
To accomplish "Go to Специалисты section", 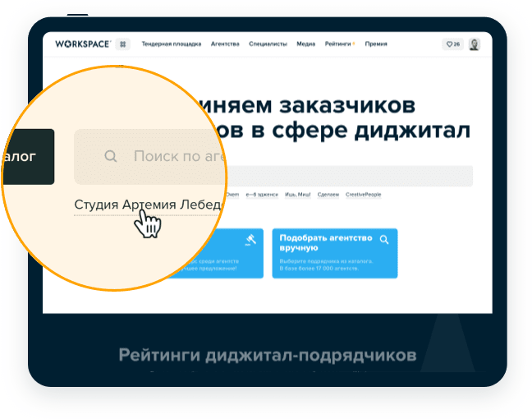I will (x=268, y=44).
